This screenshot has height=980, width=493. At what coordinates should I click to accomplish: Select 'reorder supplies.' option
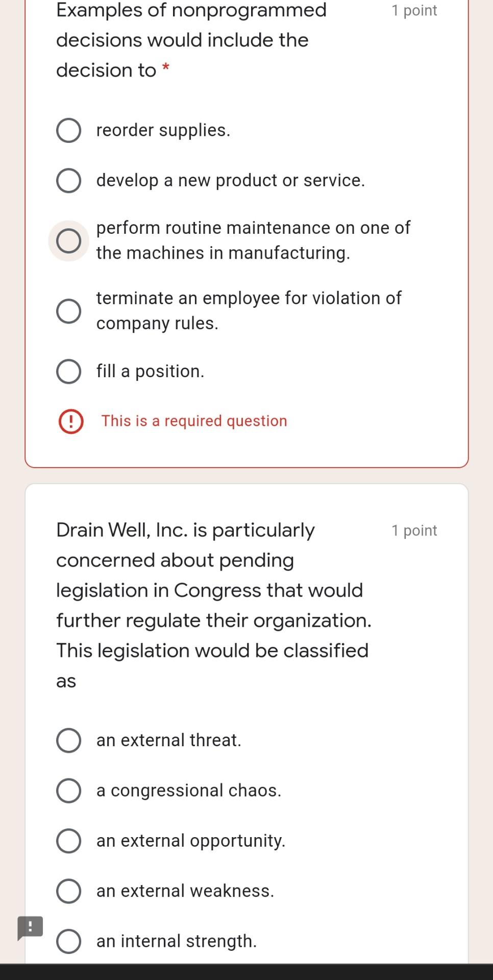click(69, 130)
